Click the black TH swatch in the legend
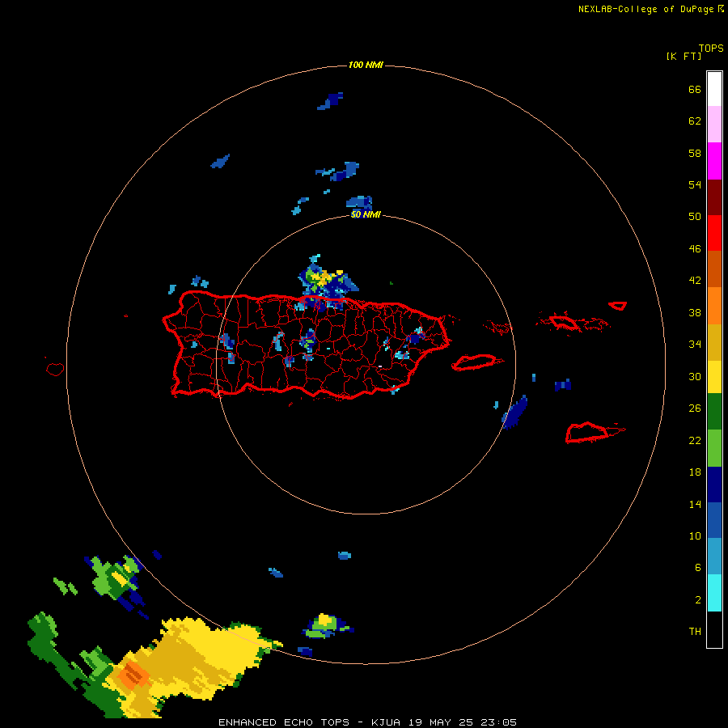This screenshot has width=728, height=728. 714,629
